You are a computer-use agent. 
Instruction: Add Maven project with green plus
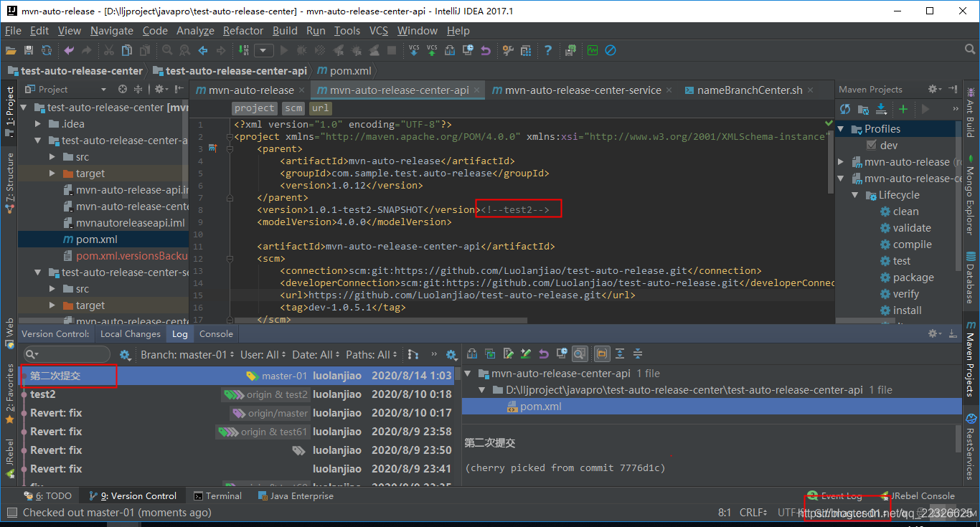[x=903, y=109]
